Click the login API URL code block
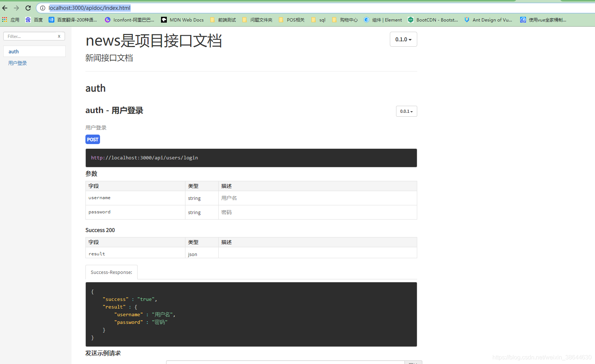Screen dimensions: 595x364 click(251, 158)
